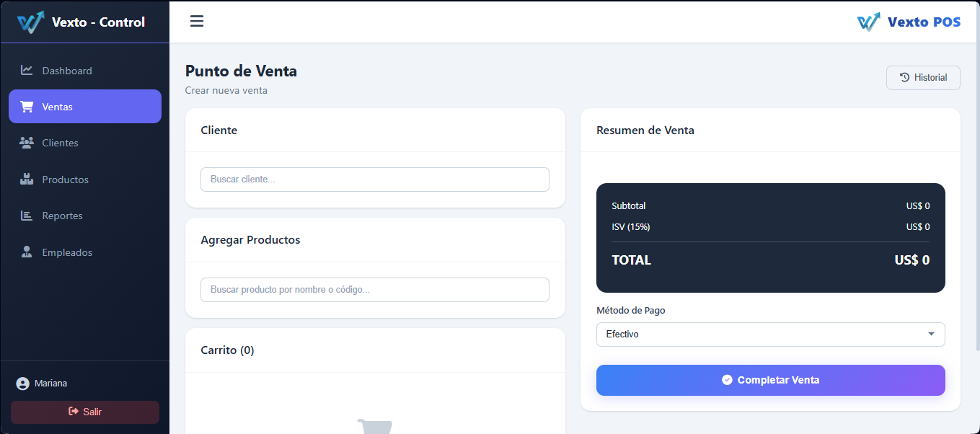Click the Dashboard chart icon

[27, 70]
